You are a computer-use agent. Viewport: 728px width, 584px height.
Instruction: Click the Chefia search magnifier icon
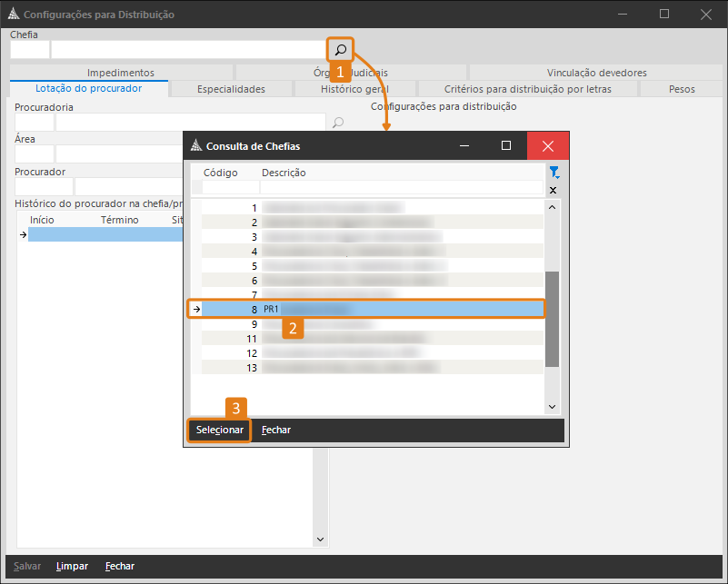(341, 49)
